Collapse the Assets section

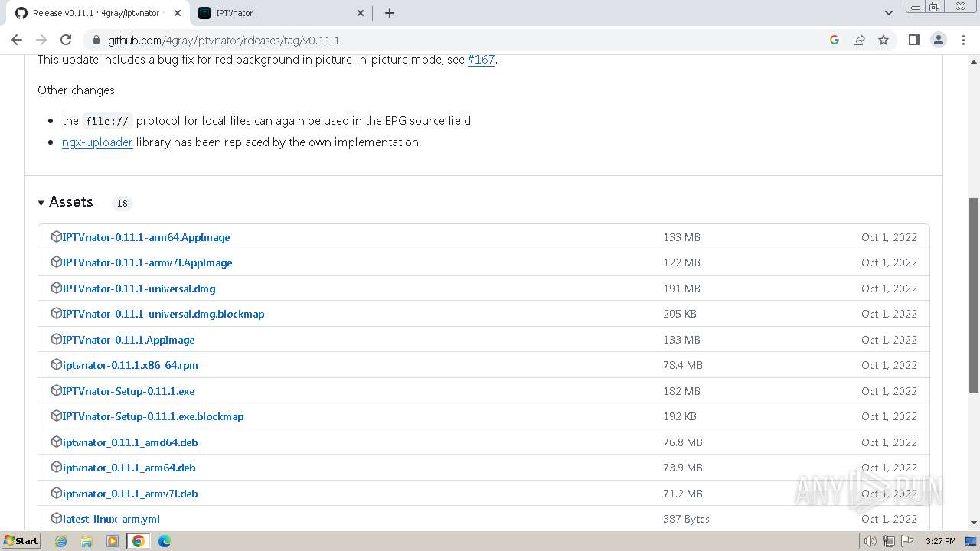pyautogui.click(x=65, y=202)
